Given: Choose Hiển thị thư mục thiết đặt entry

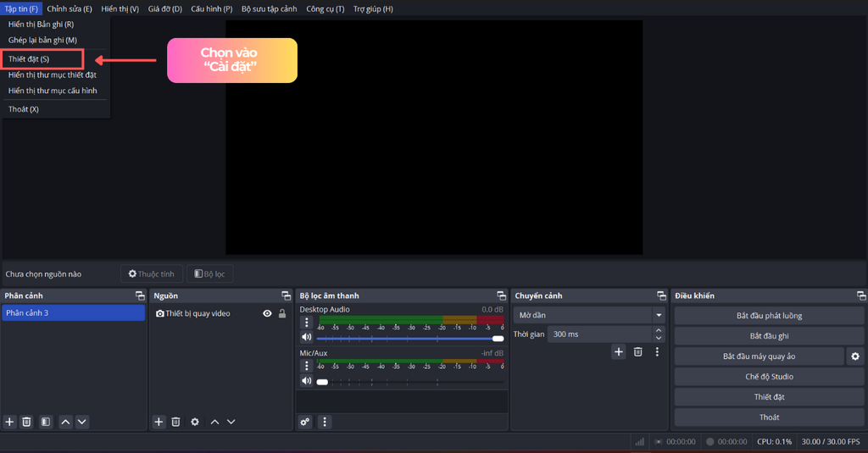Looking at the screenshot, I should click(54, 75).
